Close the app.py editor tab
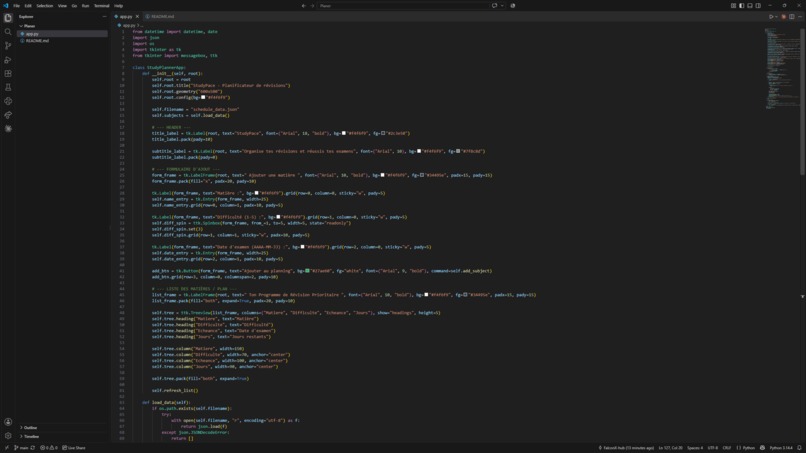The width and height of the screenshot is (806, 453). tap(137, 16)
